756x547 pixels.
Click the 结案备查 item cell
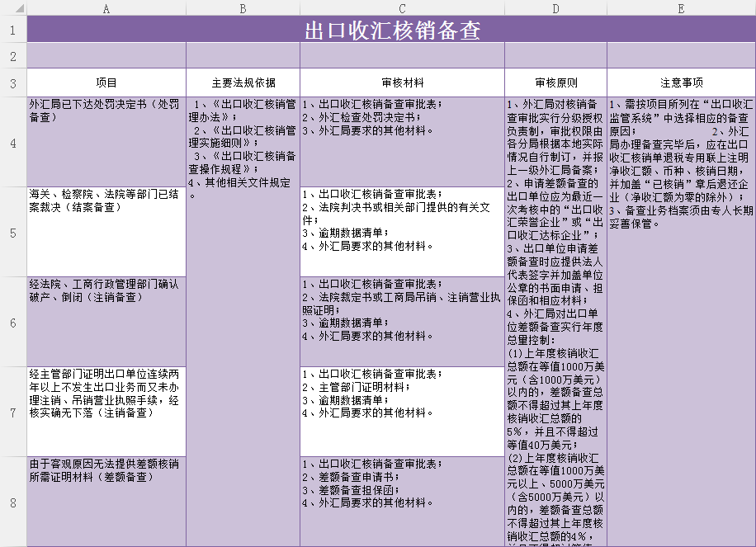[106, 232]
